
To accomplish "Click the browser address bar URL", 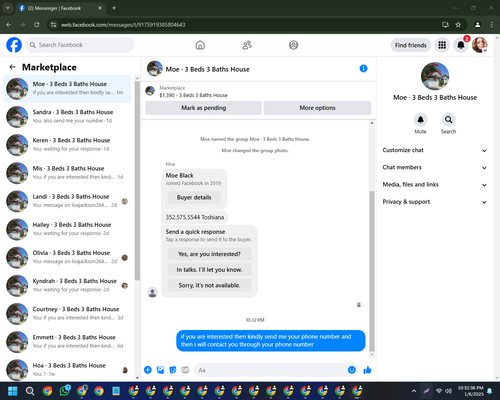I will point(123,25).
